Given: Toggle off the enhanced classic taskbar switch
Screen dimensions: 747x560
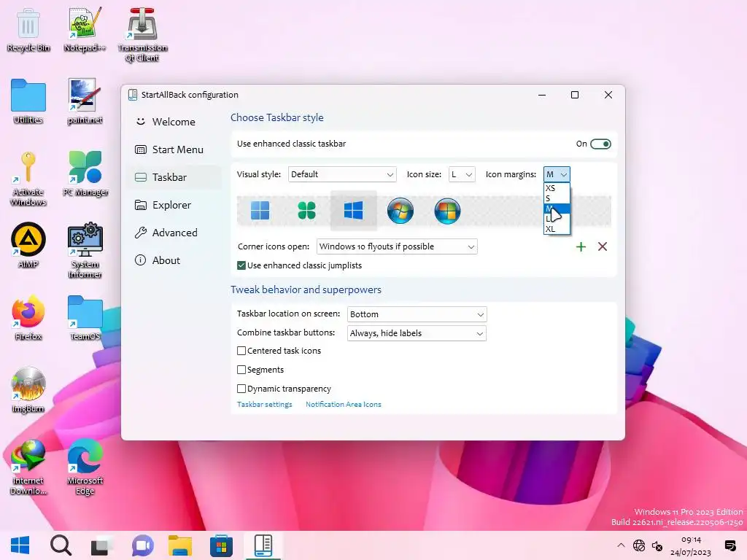Looking at the screenshot, I should [x=600, y=144].
